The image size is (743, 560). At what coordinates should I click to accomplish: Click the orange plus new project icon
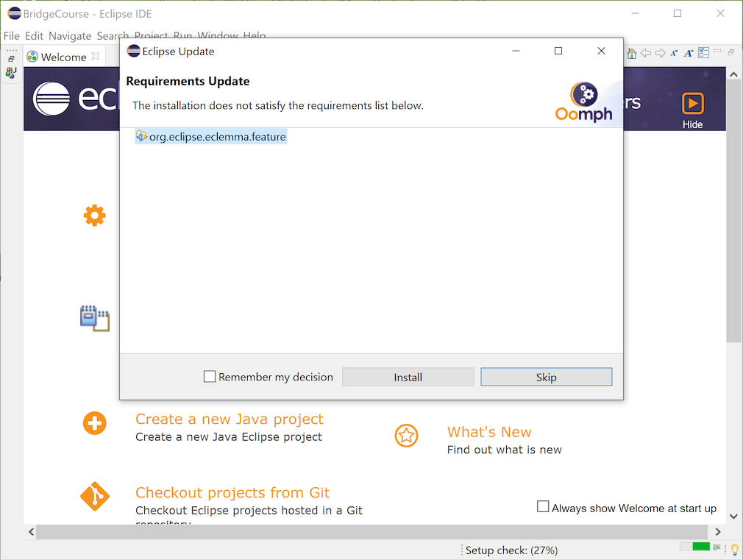pos(94,423)
